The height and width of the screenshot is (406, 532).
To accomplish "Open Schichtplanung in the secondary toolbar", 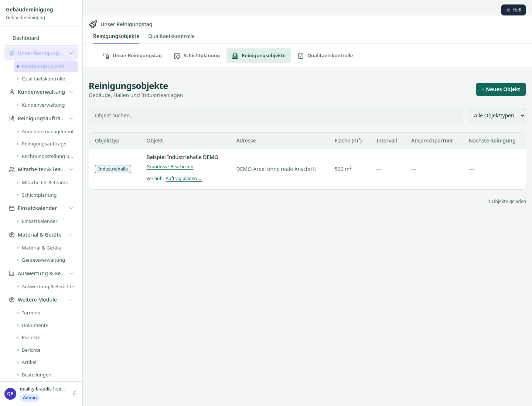I will 197,56.
